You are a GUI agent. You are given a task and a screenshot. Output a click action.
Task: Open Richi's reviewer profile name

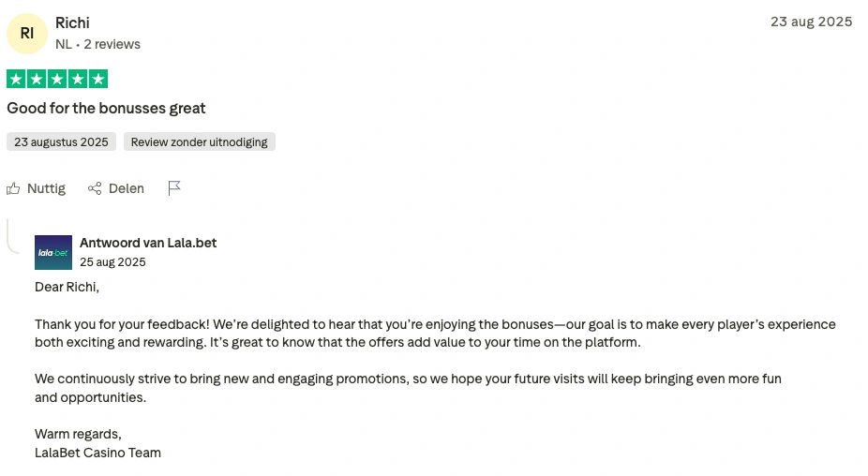tap(72, 22)
